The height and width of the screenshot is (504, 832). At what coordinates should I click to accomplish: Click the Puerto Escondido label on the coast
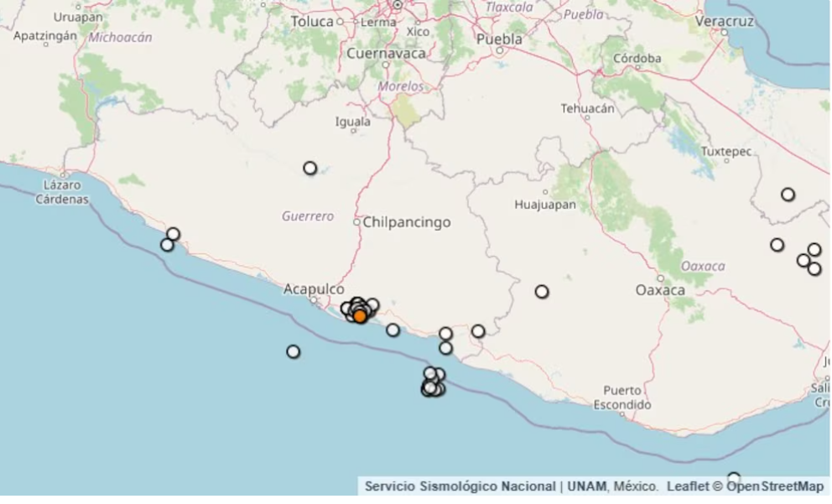(621, 397)
